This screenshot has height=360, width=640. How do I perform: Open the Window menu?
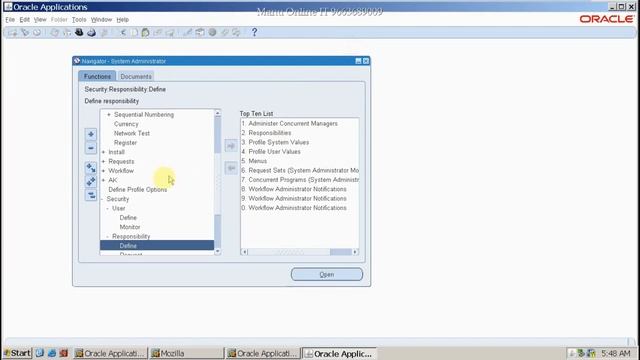point(101,20)
